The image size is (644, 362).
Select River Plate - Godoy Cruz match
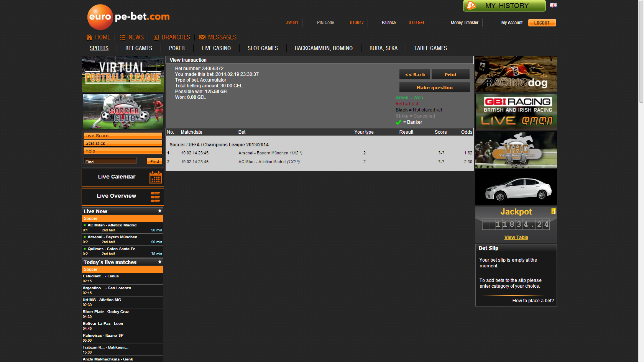pos(123,314)
